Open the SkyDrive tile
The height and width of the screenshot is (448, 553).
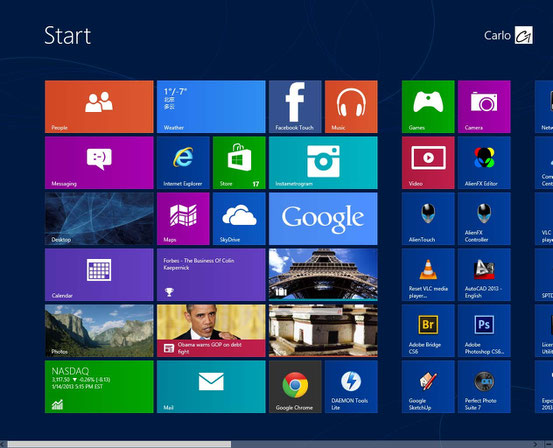coord(239,219)
